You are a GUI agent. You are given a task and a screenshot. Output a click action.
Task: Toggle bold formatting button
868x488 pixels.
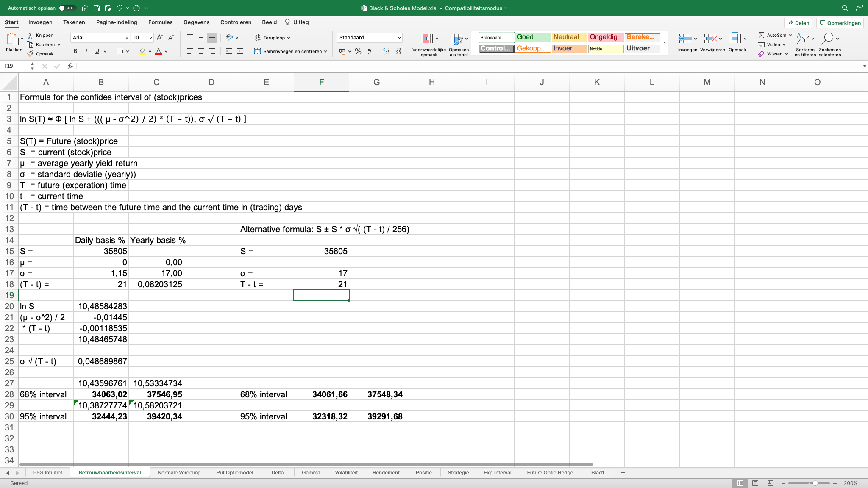click(75, 51)
